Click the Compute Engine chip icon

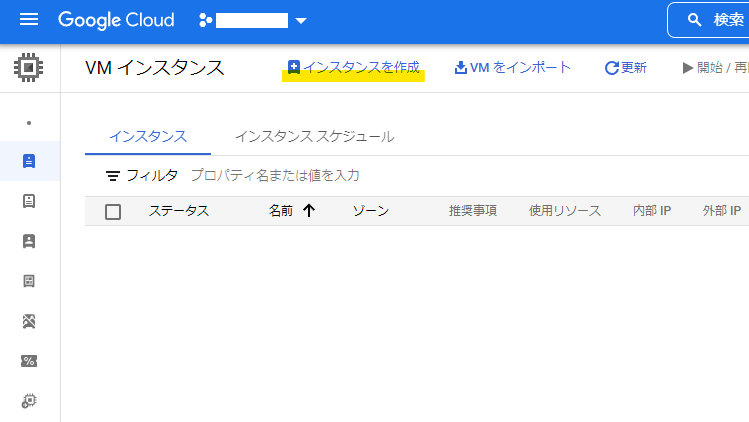[x=29, y=68]
